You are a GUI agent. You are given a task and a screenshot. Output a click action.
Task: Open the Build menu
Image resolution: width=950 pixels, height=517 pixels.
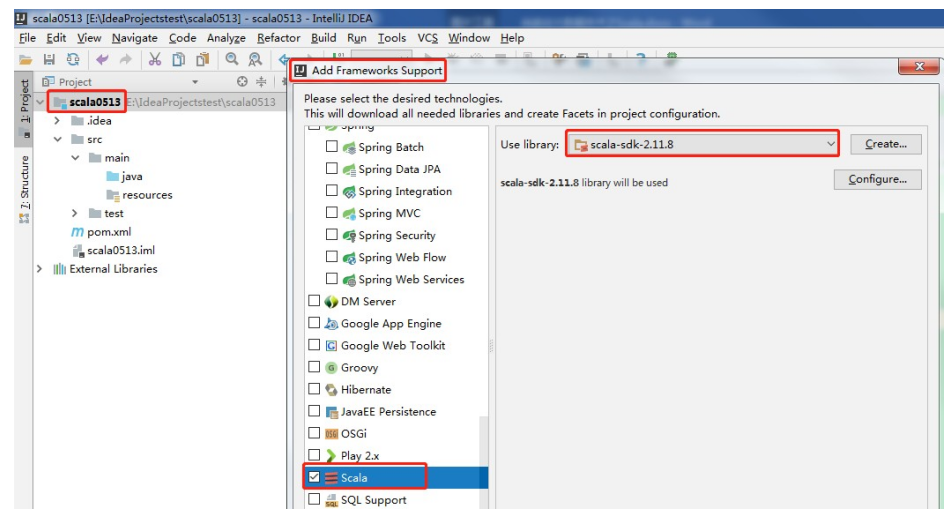tap(324, 38)
